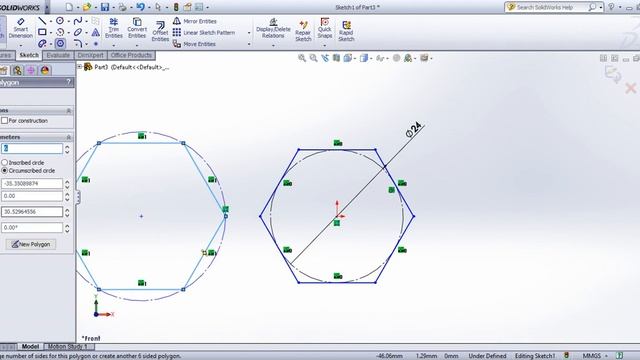The width and height of the screenshot is (640, 360).
Task: Click the center X coordinate field
Action: pyautogui.click(x=32, y=184)
